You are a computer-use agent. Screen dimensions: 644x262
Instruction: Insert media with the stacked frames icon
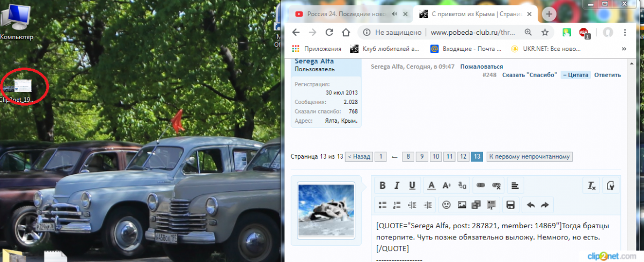click(x=476, y=205)
